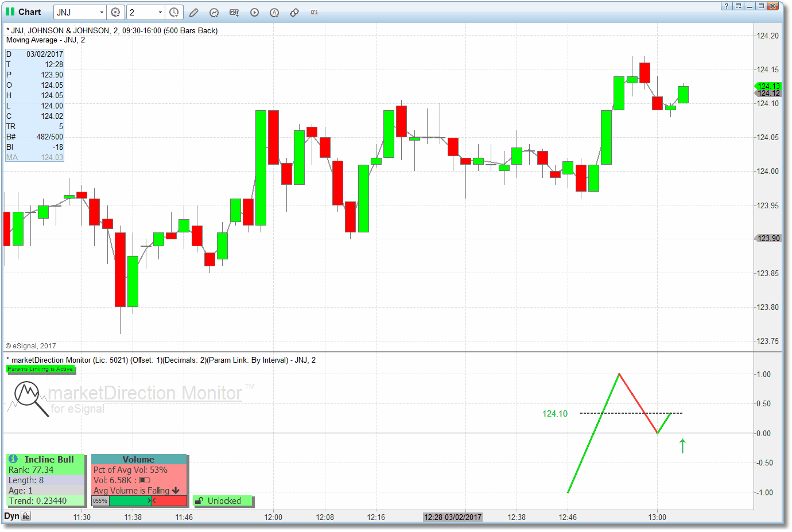The image size is (792, 532).
Task: Toggle the Dyn scaling mode label
Action: (x=11, y=516)
